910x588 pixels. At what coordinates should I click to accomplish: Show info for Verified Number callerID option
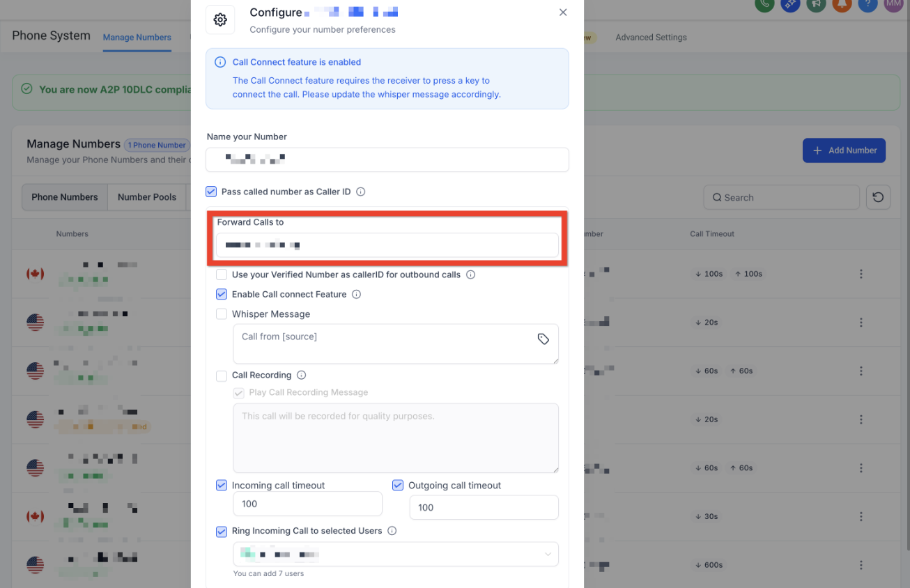pos(470,274)
